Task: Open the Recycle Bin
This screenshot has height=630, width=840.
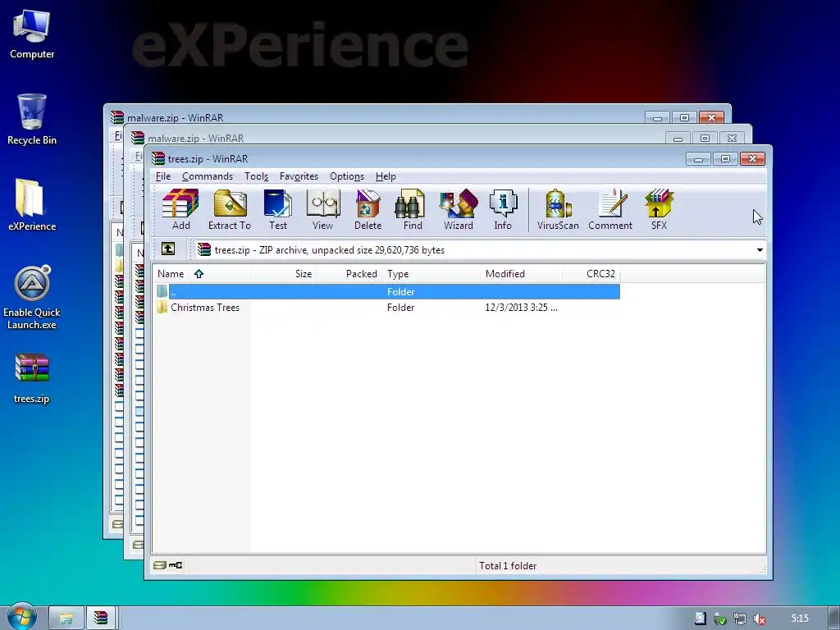Action: coord(32,120)
